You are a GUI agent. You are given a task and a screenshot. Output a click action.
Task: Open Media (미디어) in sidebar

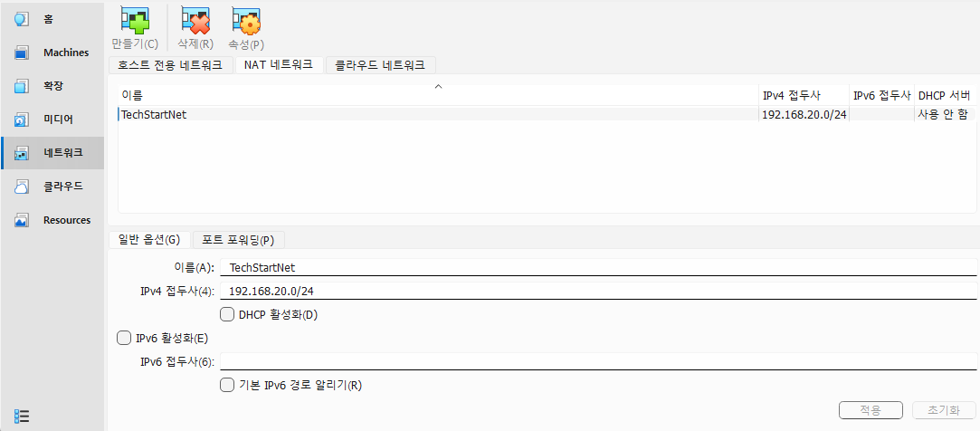(x=52, y=119)
